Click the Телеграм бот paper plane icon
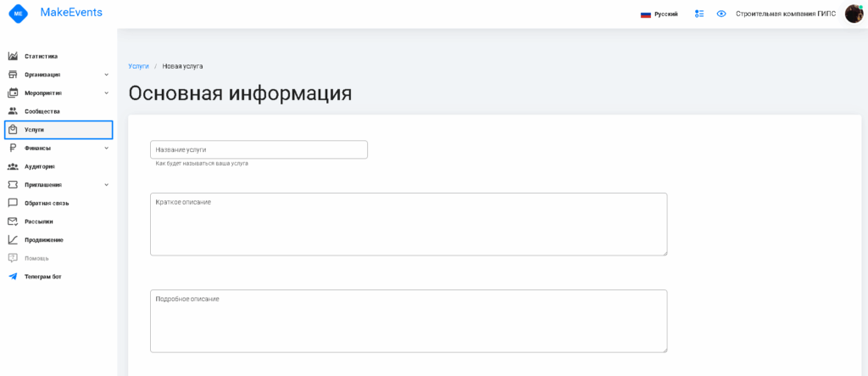The width and height of the screenshot is (868, 376). [13, 277]
